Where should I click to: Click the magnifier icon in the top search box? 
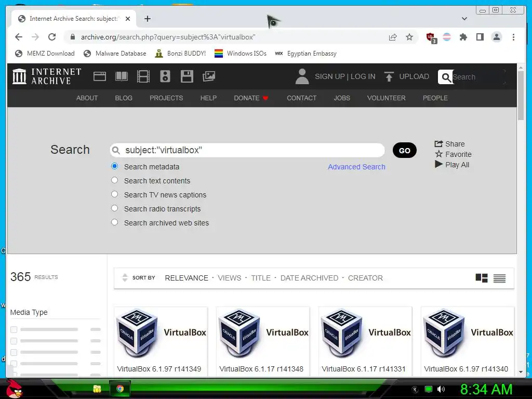point(446,77)
